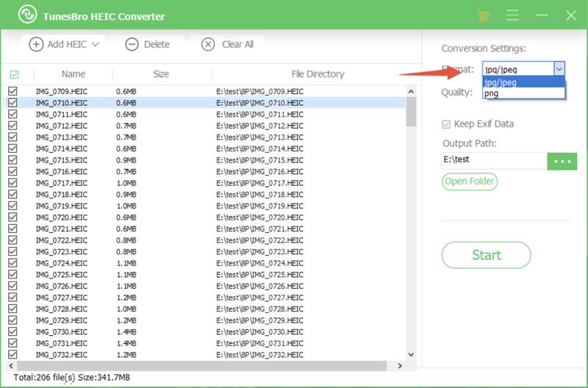Select file name IMG_0719.HEIC
The image size is (588, 388).
pos(62,206)
